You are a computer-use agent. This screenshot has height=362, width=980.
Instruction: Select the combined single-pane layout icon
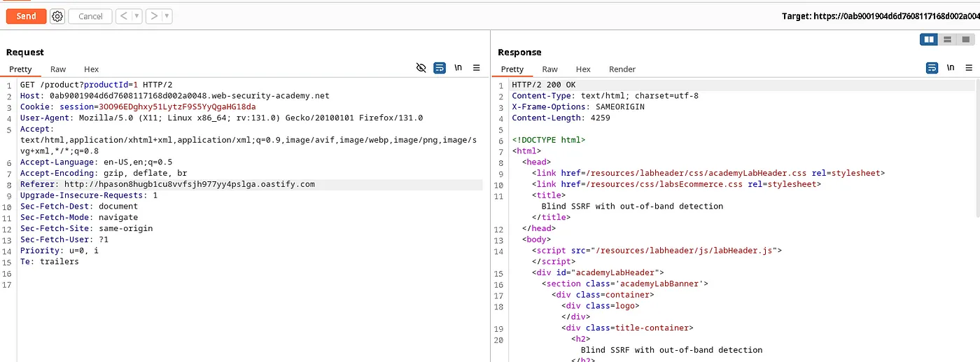point(965,40)
